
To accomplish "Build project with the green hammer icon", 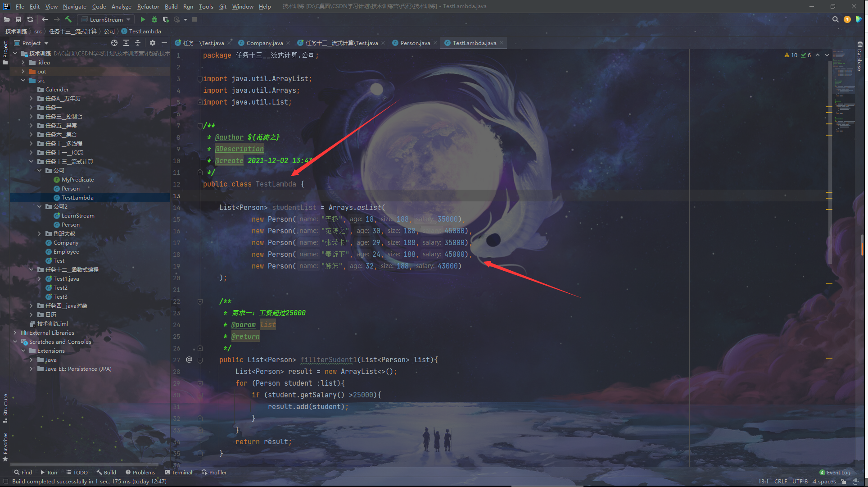I will (68, 19).
